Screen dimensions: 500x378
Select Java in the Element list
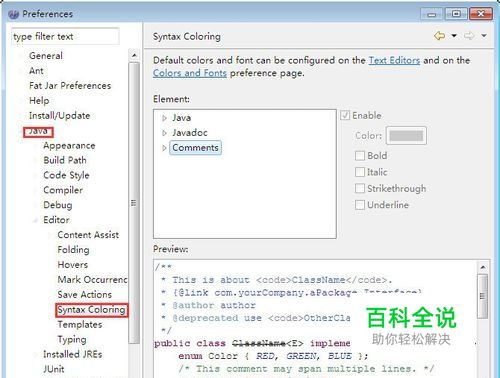pos(181,118)
